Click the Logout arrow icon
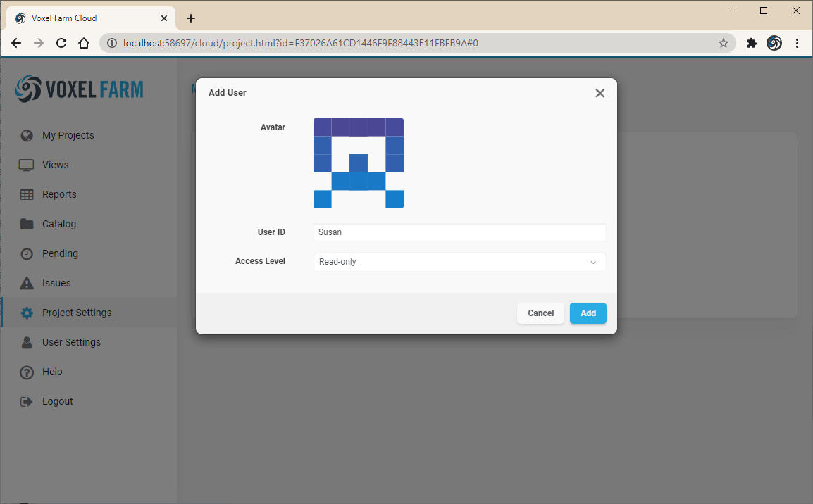 (27, 401)
